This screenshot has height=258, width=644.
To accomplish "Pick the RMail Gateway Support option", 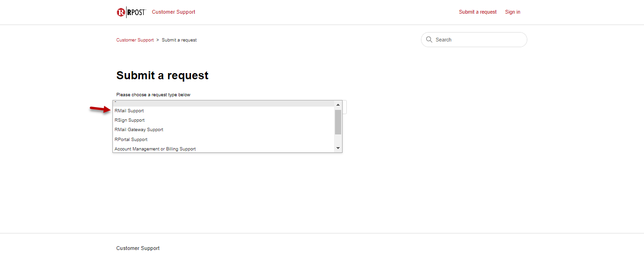I will point(139,130).
